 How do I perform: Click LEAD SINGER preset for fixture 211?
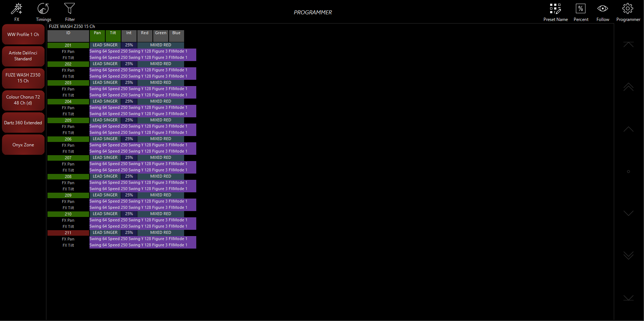point(105,233)
